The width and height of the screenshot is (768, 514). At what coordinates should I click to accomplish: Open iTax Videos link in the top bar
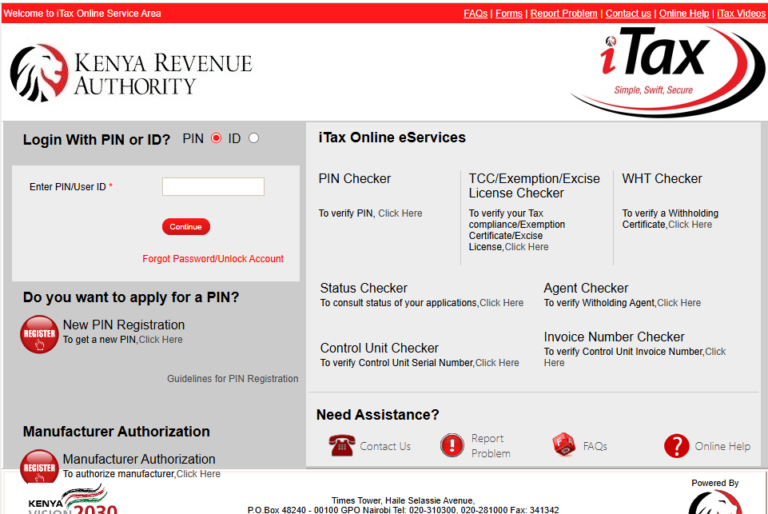pos(741,13)
